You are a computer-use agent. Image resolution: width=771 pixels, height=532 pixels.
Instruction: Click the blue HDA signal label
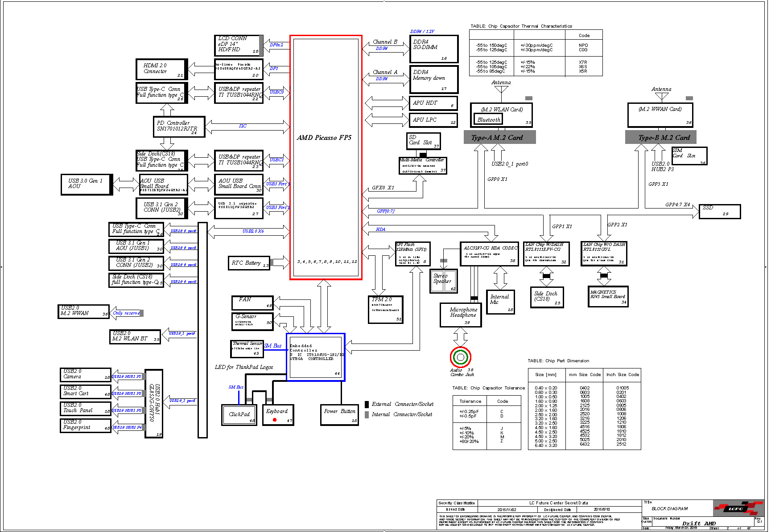point(380,229)
